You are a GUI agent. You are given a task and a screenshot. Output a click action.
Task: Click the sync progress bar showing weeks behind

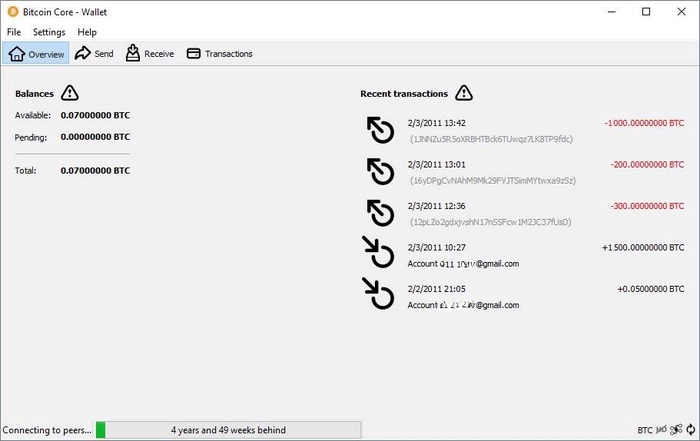click(x=227, y=430)
